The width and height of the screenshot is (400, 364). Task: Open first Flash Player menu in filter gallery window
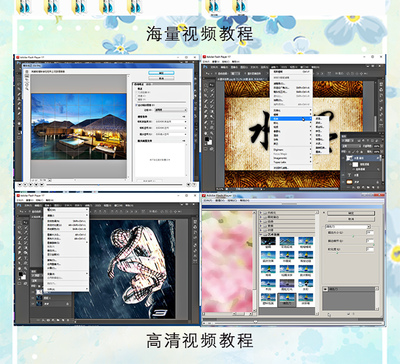tap(208, 201)
